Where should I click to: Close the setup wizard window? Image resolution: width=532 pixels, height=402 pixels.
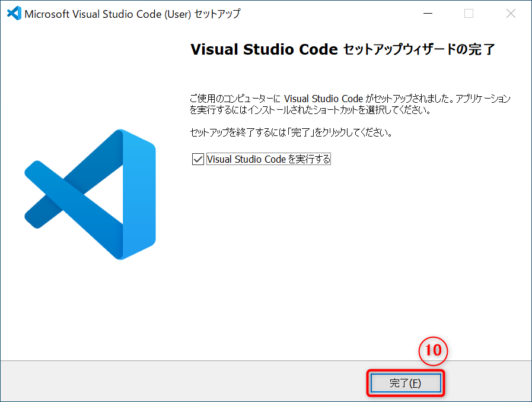tap(511, 14)
